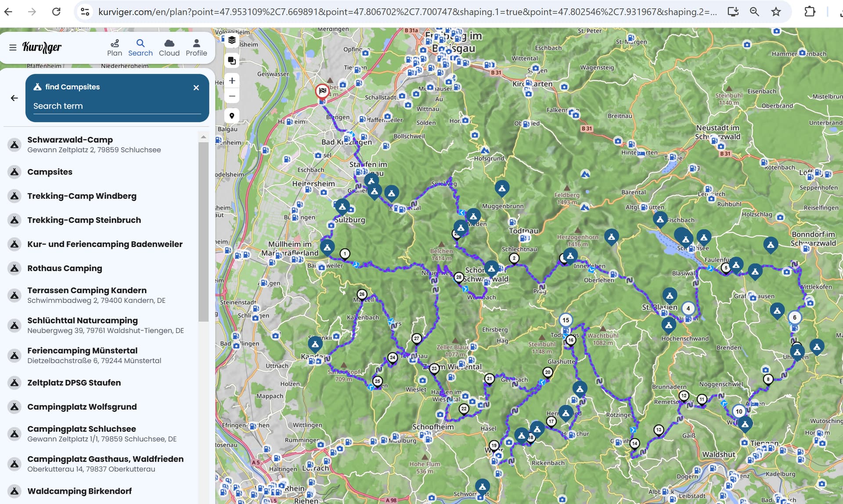The width and height of the screenshot is (843, 504).
Task: Select Schwarzwald-Camp from the results list
Action: point(100,144)
